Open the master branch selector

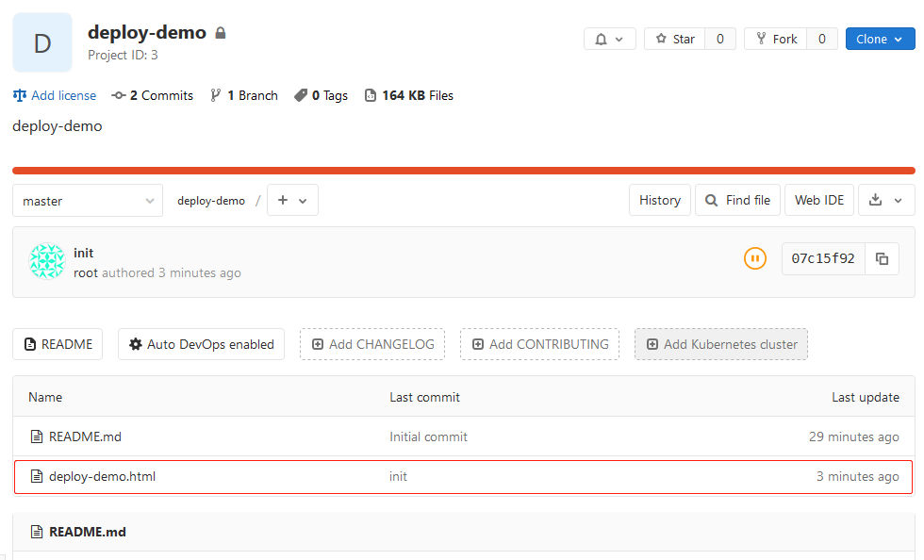point(88,201)
